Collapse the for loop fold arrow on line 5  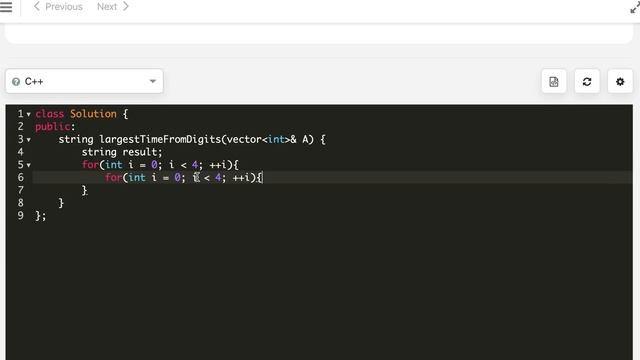point(29,165)
